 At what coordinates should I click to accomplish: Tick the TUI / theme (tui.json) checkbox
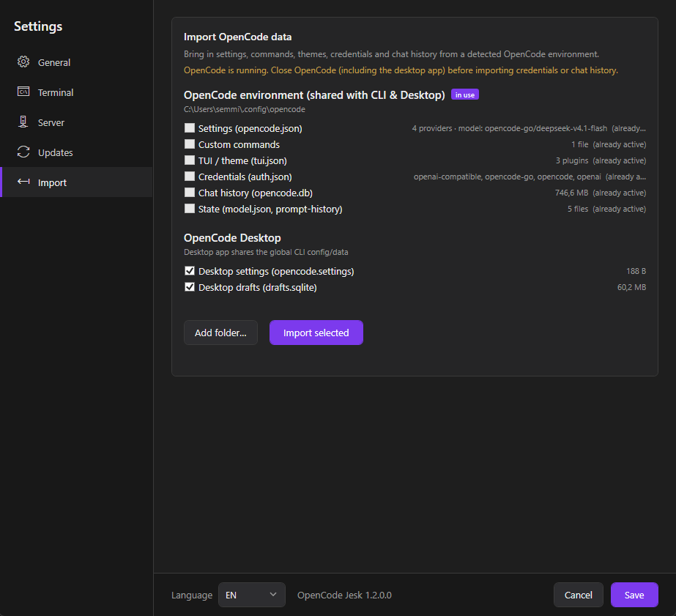pos(190,160)
